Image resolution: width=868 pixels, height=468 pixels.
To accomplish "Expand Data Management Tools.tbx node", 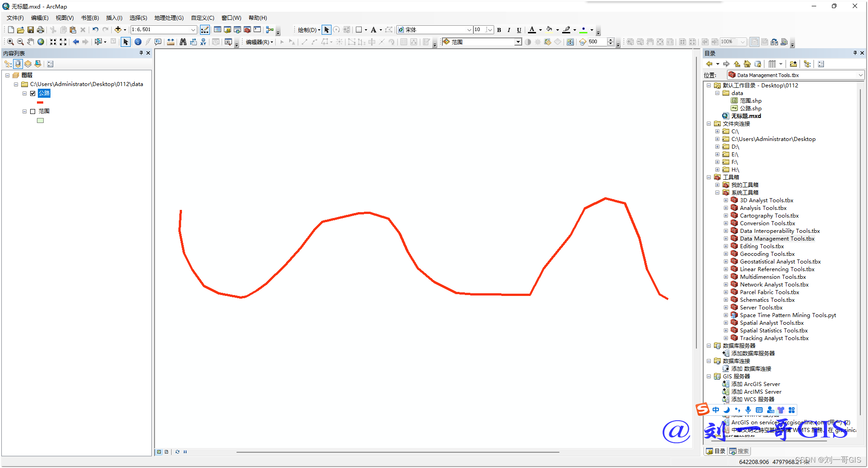I will [726, 239].
